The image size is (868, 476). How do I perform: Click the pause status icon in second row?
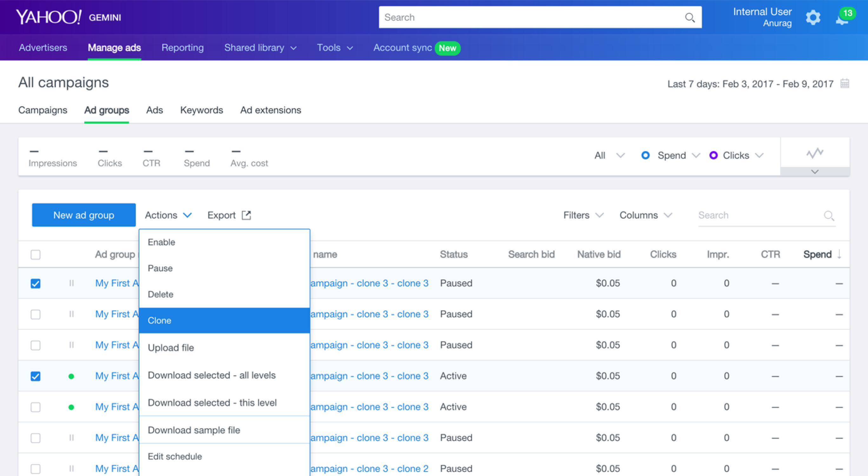point(71,314)
